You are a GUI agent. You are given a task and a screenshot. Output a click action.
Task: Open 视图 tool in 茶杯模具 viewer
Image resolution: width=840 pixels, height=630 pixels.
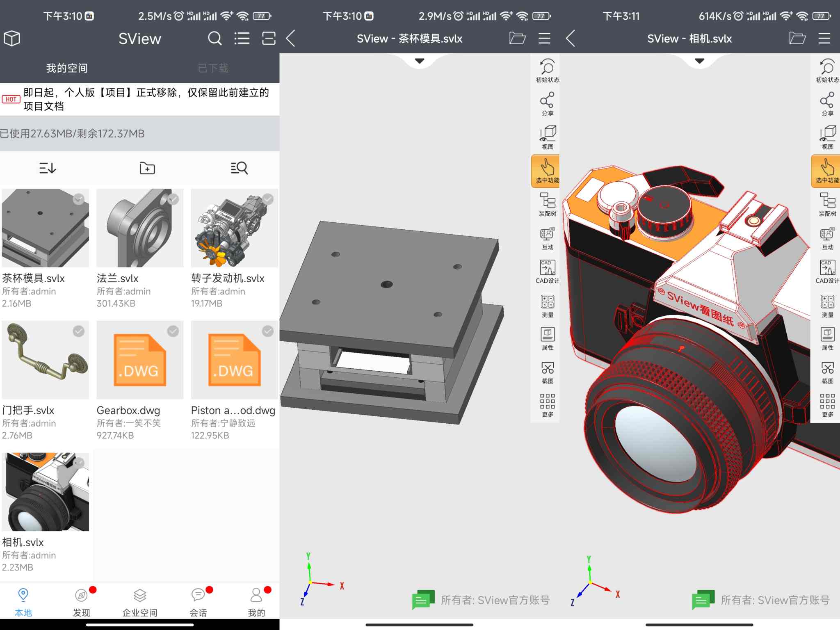click(547, 138)
